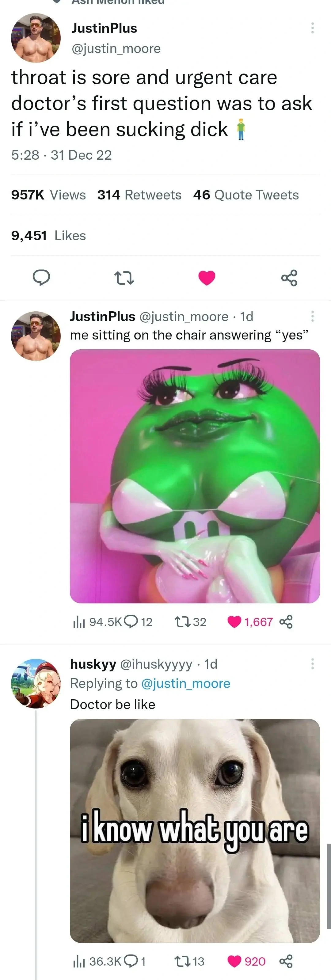This screenshot has height=980, width=331.
Task: Open the dog meme image
Action: click(x=195, y=830)
